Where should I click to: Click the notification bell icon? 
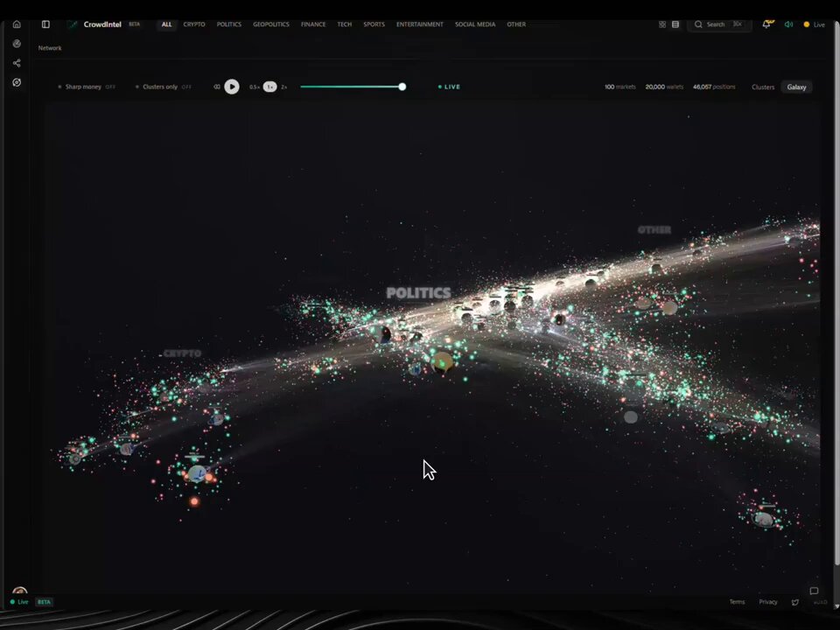(x=766, y=24)
